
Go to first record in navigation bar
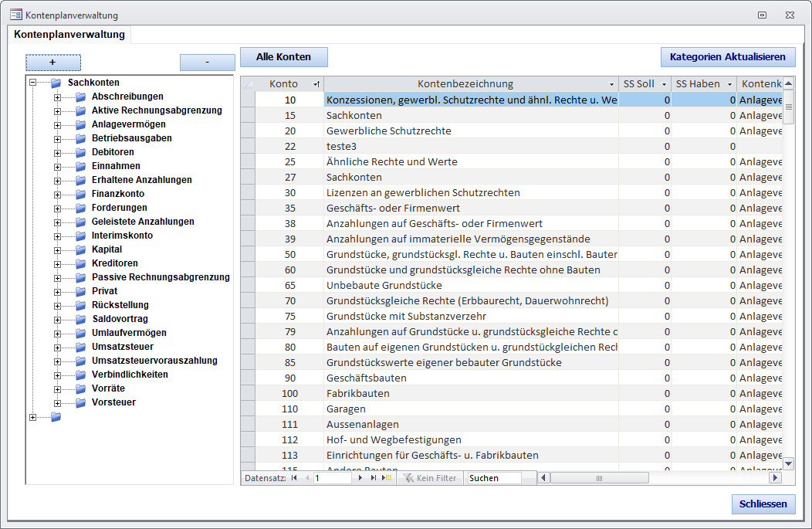(294, 478)
